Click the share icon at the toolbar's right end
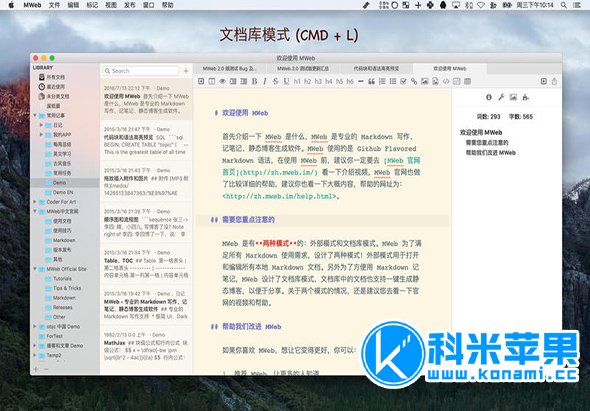This screenshot has height=411, width=590. pos(554,81)
